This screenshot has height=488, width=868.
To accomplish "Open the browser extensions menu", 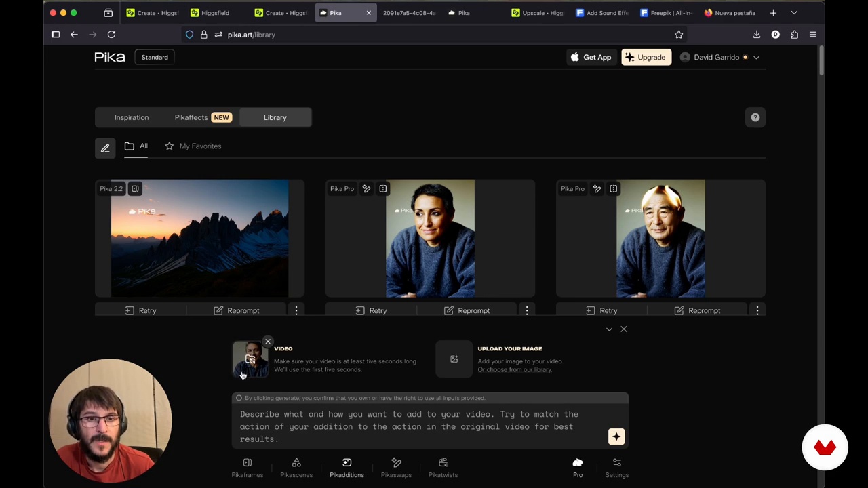I will (794, 35).
